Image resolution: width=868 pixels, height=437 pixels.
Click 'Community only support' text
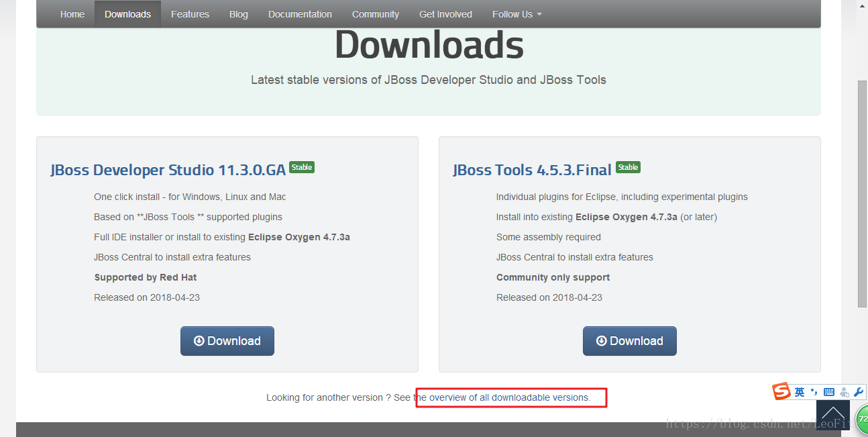[x=553, y=277]
